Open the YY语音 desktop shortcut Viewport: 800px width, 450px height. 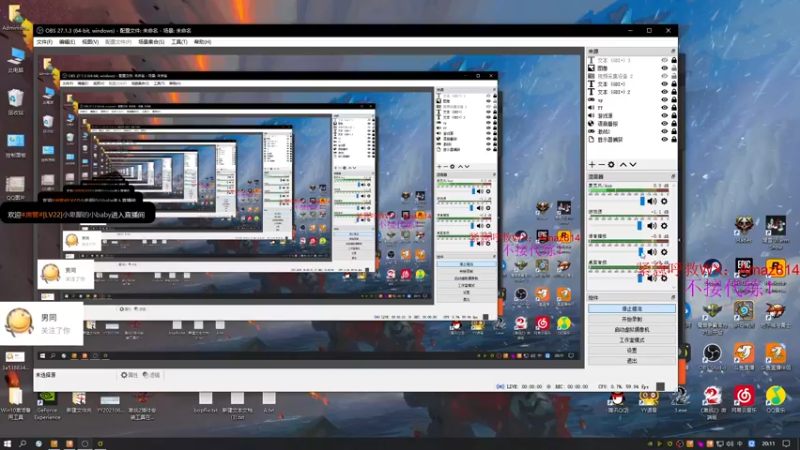pos(648,401)
